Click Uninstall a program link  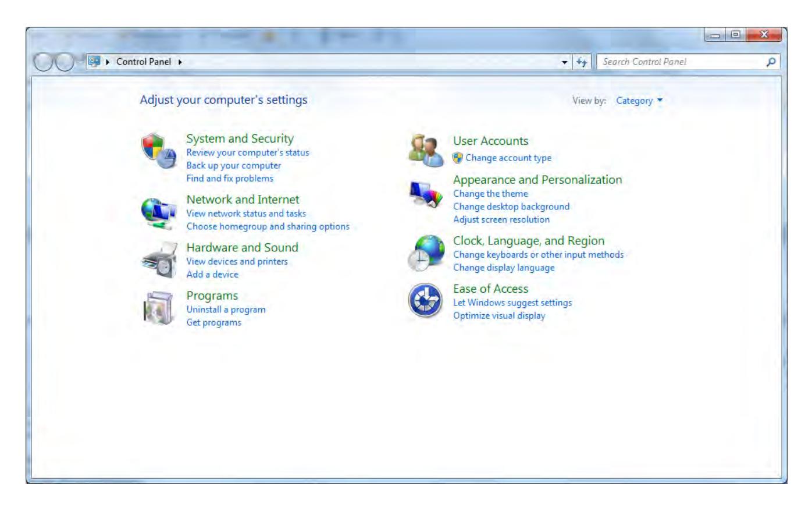pos(226,309)
